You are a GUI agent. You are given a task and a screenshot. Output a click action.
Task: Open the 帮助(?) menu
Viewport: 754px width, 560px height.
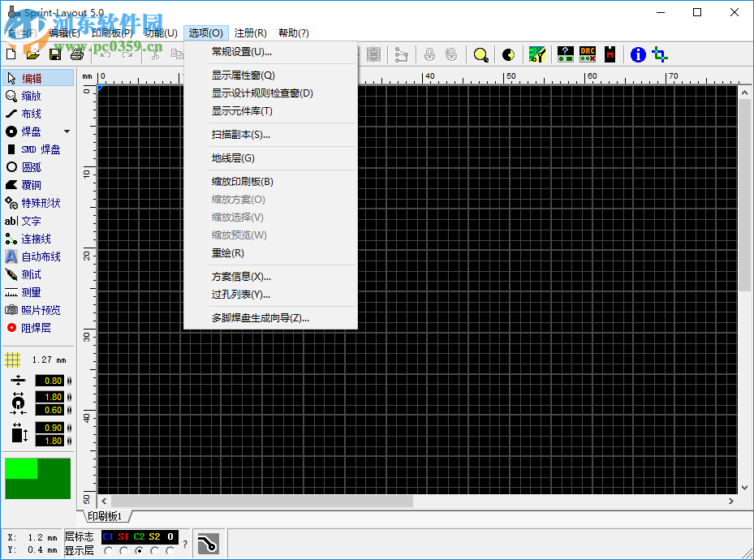pyautogui.click(x=294, y=33)
